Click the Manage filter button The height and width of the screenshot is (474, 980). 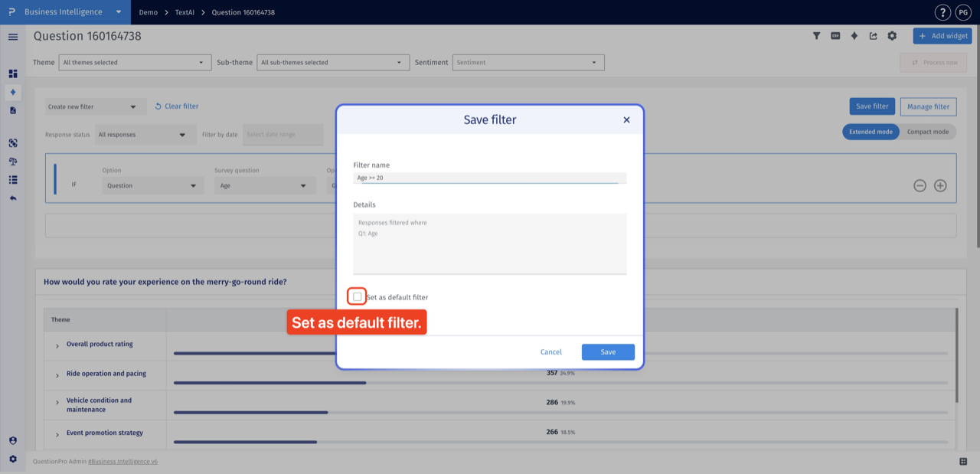pos(929,106)
